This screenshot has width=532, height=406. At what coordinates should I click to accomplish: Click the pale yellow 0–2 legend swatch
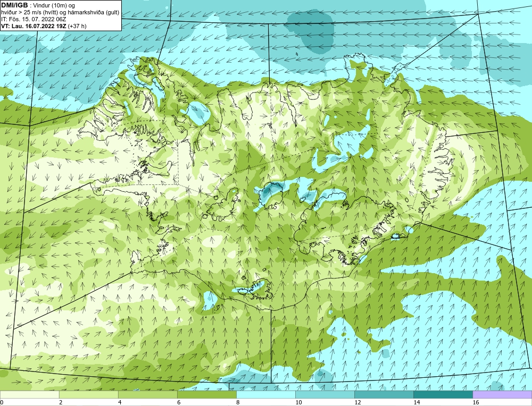[x=29, y=394]
